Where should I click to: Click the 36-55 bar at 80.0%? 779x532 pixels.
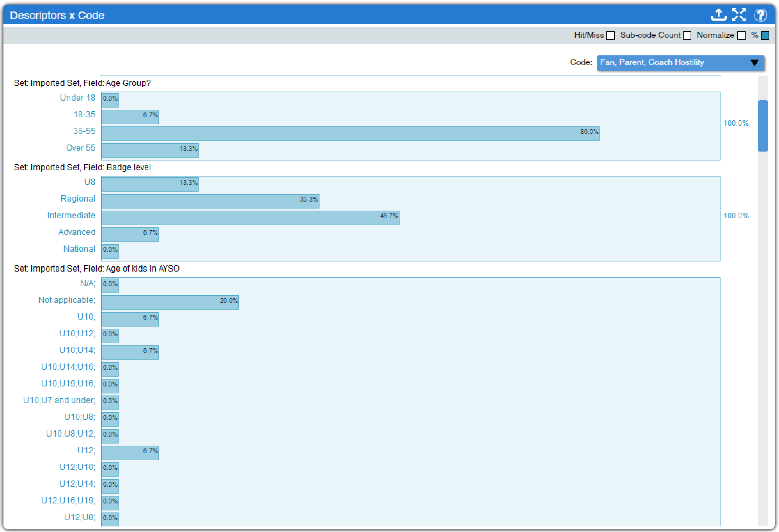350,134
